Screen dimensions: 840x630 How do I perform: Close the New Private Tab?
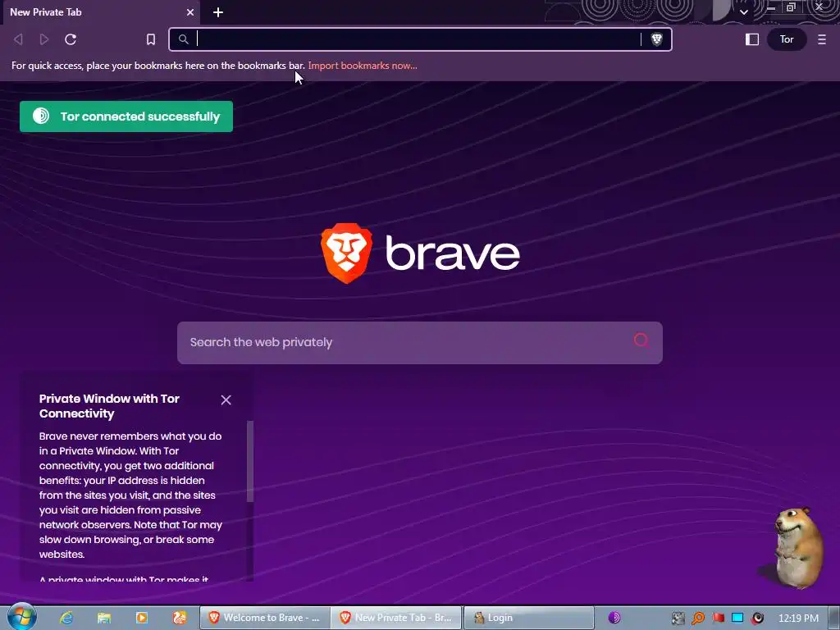pyautogui.click(x=190, y=12)
